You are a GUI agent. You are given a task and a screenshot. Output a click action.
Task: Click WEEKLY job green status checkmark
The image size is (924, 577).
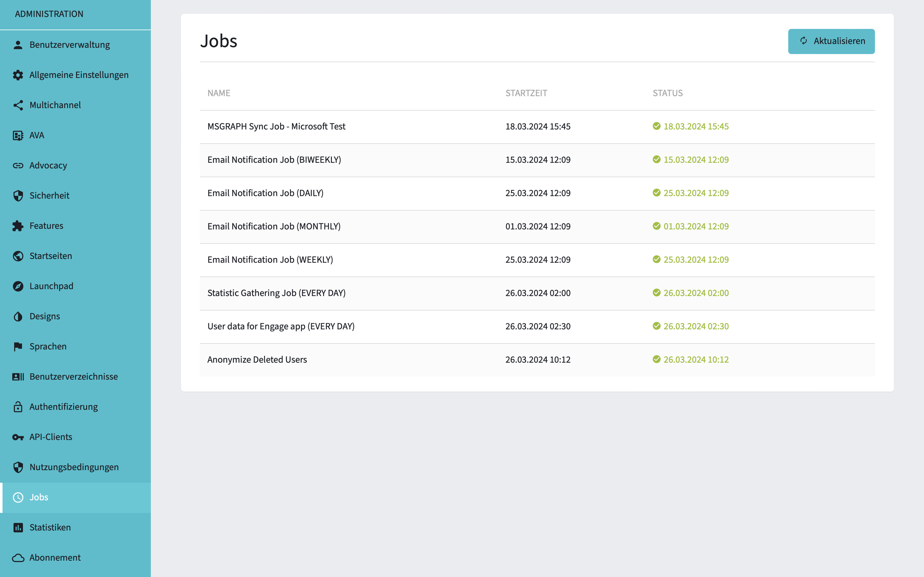click(x=657, y=260)
